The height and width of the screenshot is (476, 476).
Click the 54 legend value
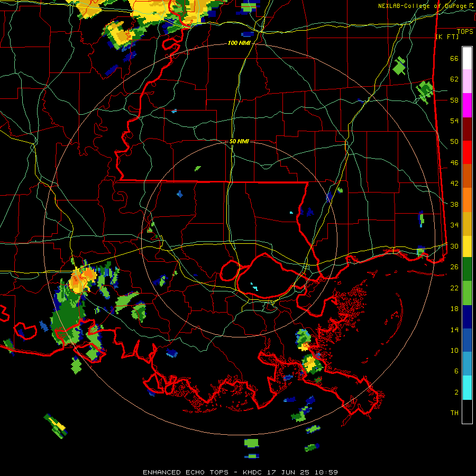(x=454, y=121)
